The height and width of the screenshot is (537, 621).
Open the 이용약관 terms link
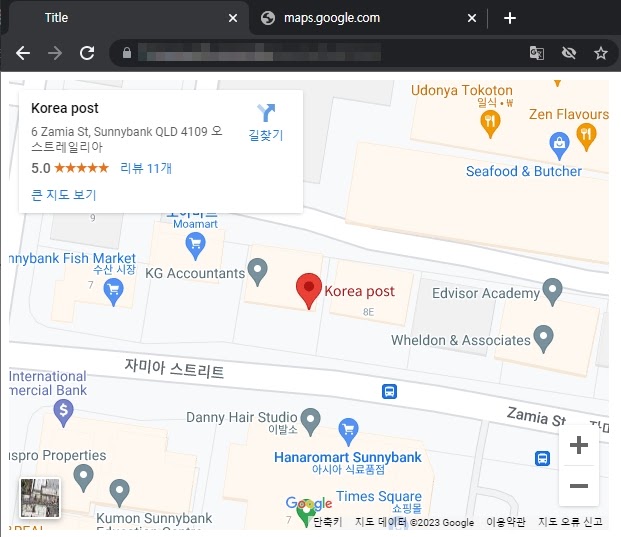coord(505,522)
